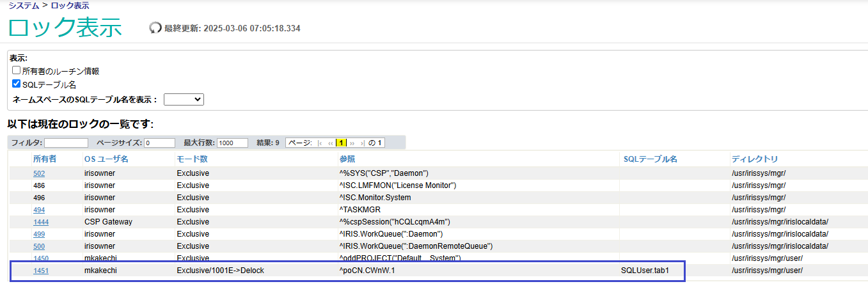Sort by SQLテーブル名 column header
Viewport: 868px width, 291px height.
coord(650,159)
